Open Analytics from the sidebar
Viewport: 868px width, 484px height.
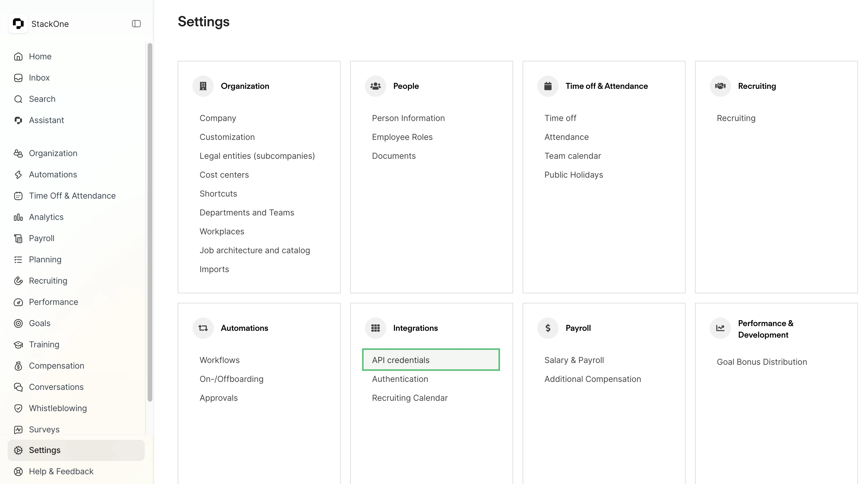46,217
